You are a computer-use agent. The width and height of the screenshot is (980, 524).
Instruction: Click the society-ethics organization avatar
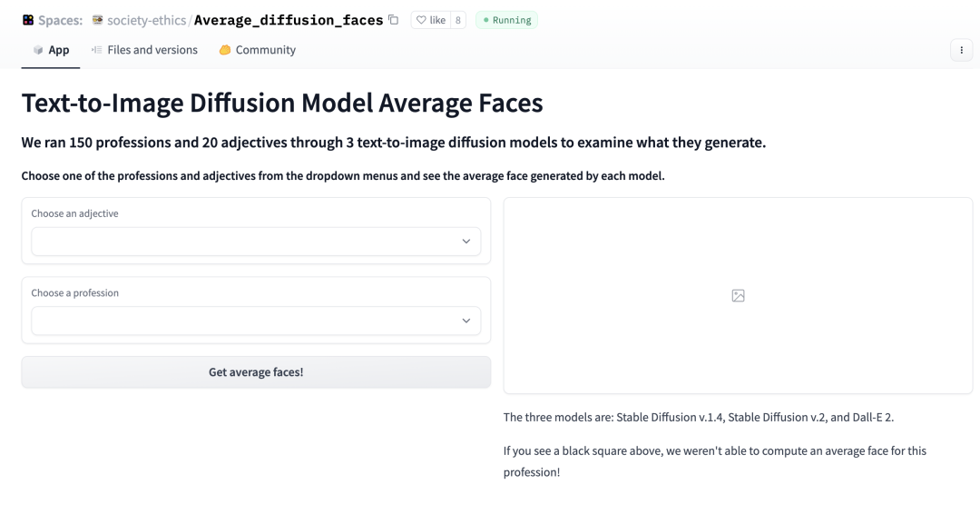click(x=97, y=20)
